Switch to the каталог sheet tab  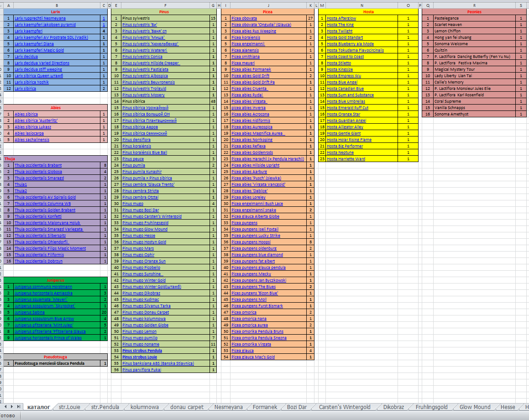click(38, 407)
